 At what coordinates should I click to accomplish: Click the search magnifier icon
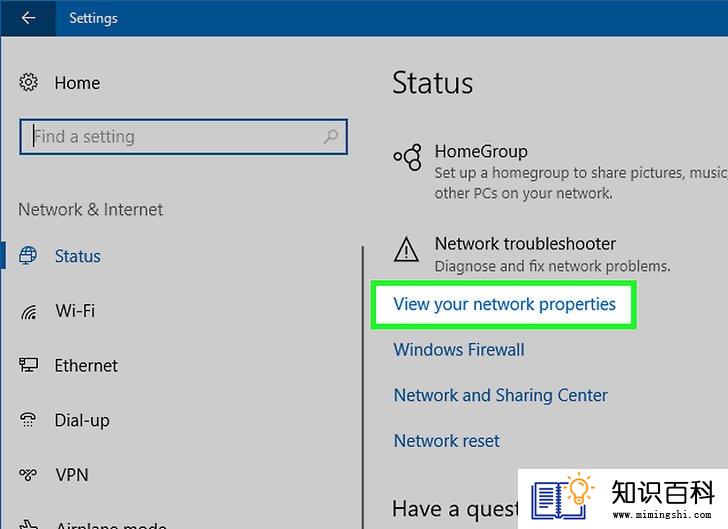[x=331, y=137]
